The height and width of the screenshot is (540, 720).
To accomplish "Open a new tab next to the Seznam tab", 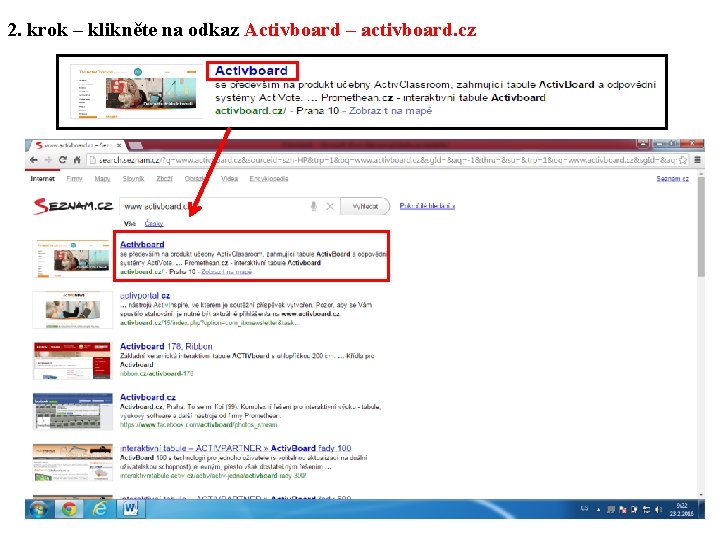I will pyautogui.click(x=135, y=146).
